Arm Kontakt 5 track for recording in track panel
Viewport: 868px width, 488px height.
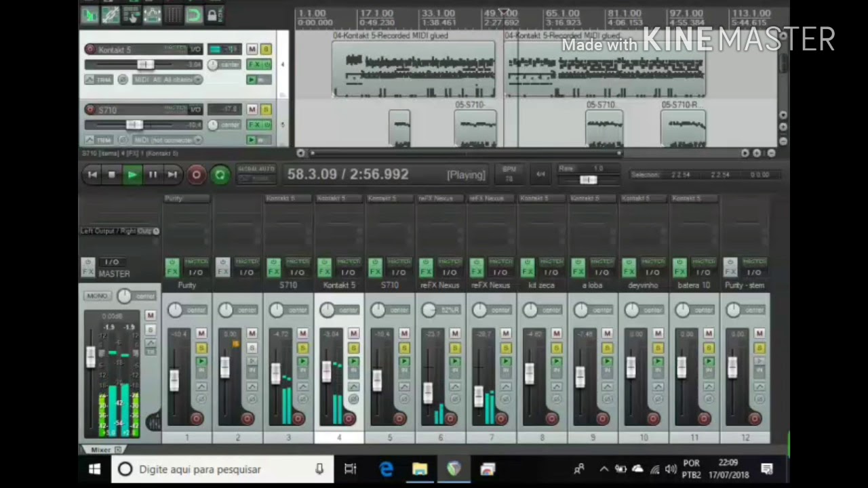90,49
